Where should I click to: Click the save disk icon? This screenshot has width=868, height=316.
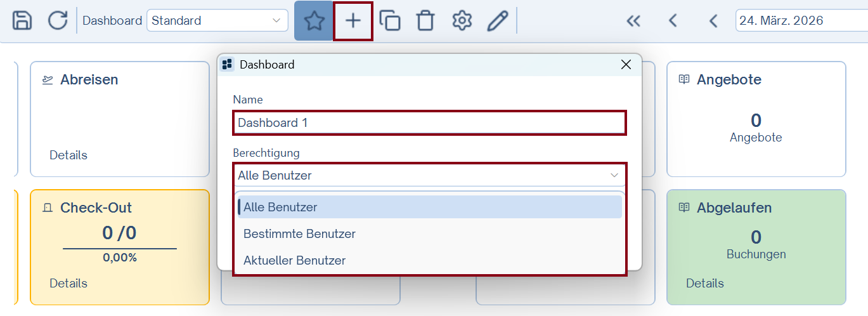[22, 20]
